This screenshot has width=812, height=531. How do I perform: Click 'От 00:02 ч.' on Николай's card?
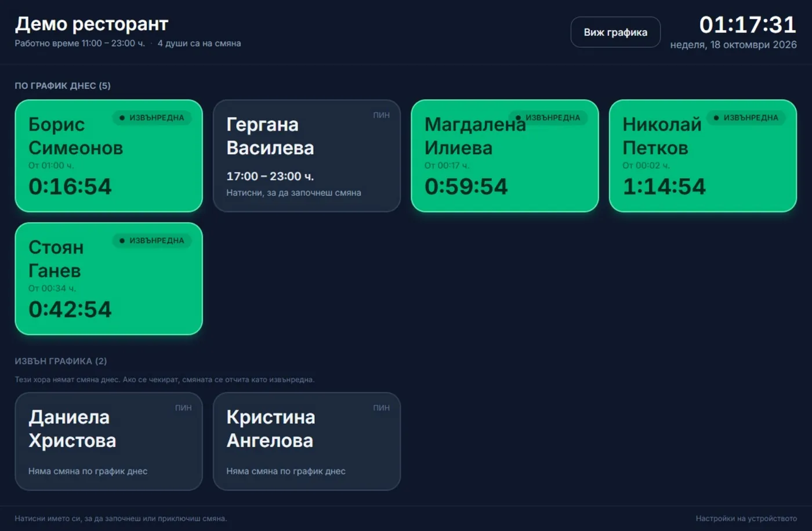pos(646,165)
